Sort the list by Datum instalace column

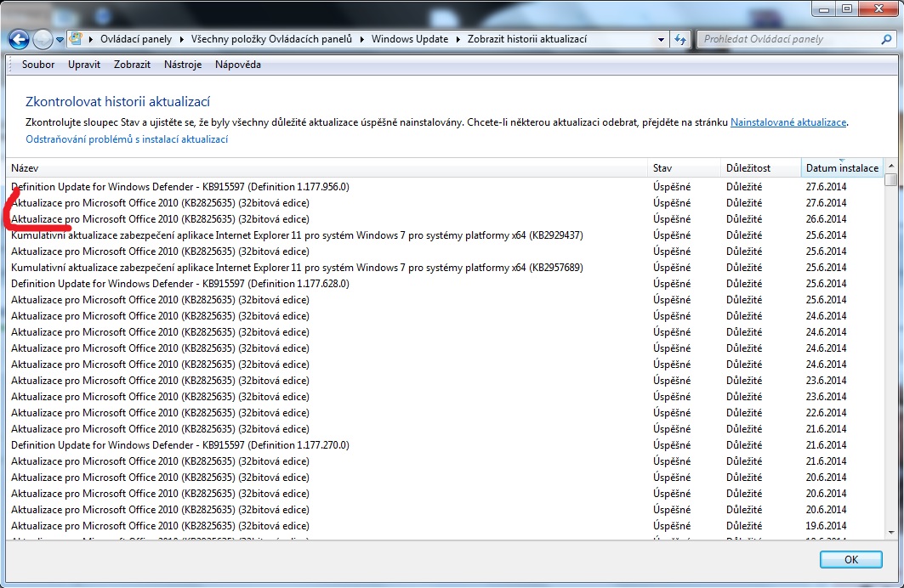(840, 168)
